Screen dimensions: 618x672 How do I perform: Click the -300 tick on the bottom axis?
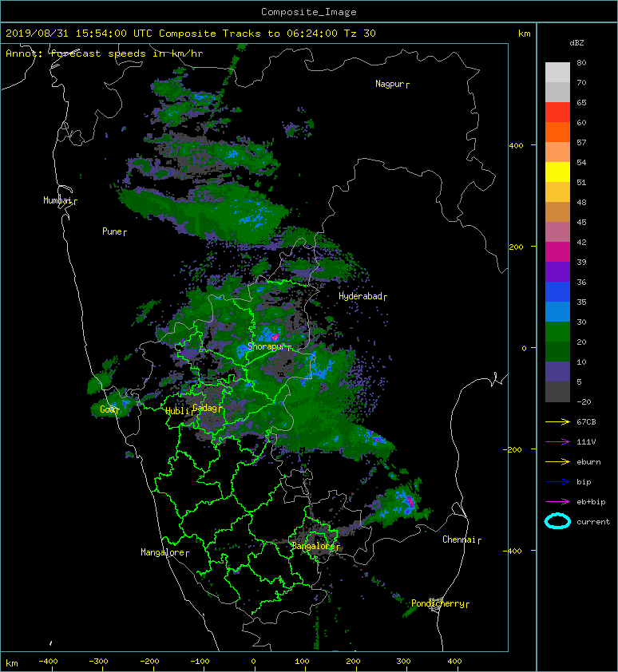pyautogui.click(x=98, y=662)
